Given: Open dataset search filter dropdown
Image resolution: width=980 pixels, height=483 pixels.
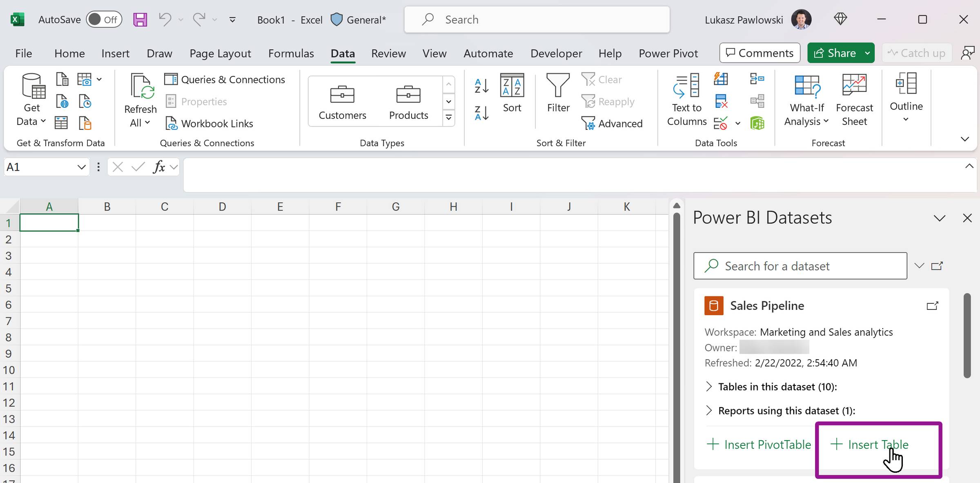Looking at the screenshot, I should coord(919,266).
